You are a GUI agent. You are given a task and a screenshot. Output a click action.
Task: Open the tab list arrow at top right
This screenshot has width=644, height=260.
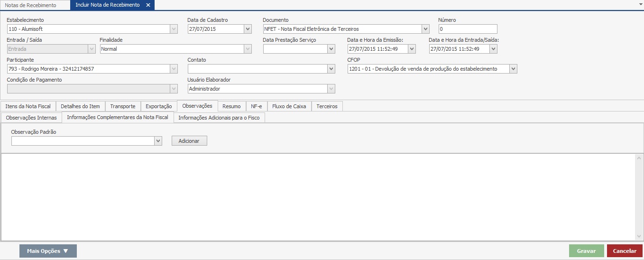click(641, 3)
